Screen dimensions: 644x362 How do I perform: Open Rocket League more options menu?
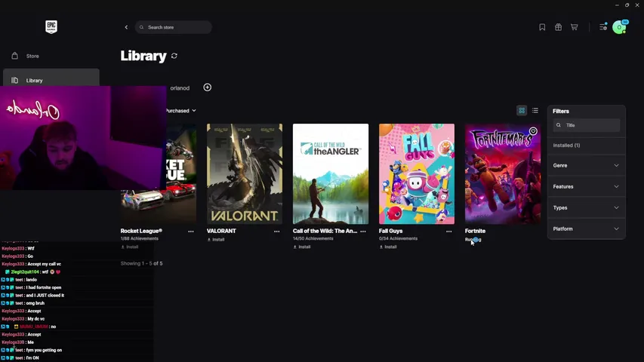pos(191,232)
